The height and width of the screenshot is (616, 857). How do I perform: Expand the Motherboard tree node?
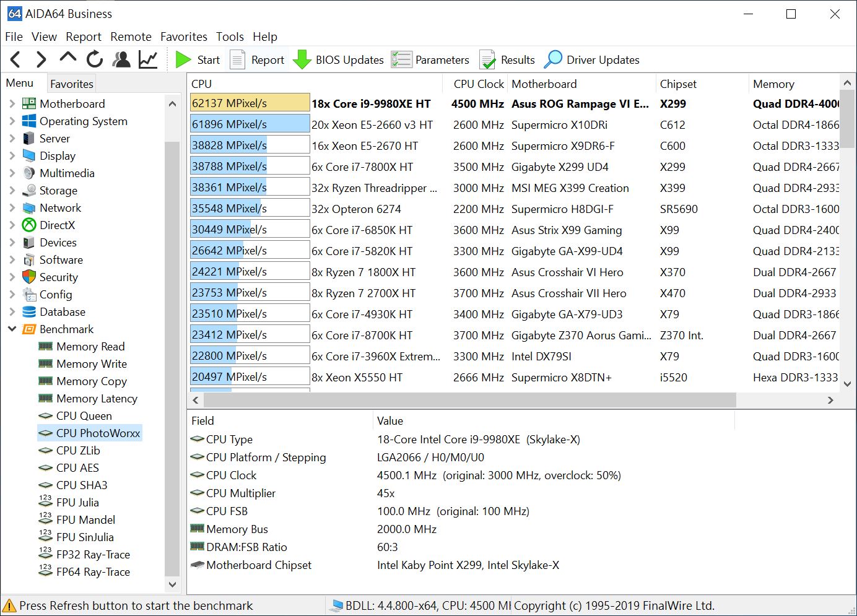pos(12,103)
